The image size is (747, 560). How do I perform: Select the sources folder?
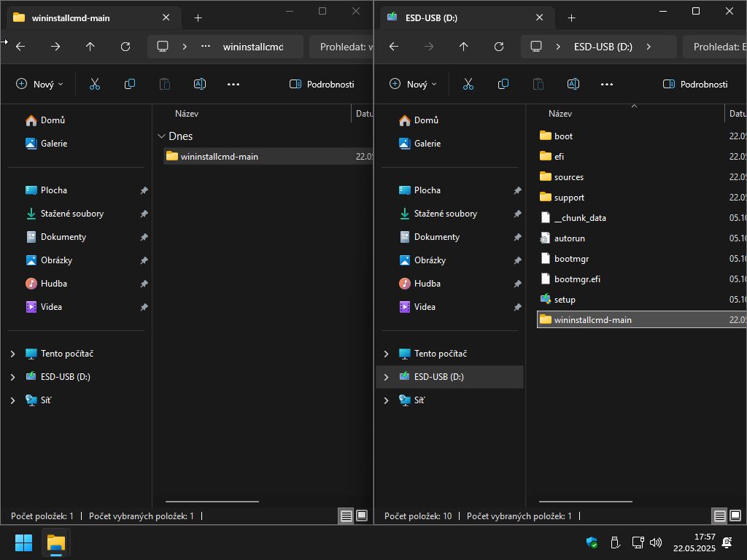click(x=568, y=177)
